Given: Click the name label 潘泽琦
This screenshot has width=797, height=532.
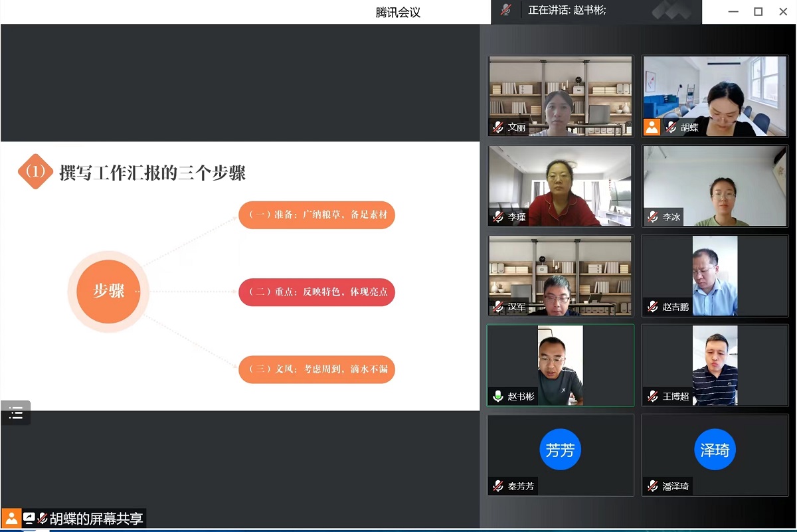Looking at the screenshot, I should pos(675,486).
